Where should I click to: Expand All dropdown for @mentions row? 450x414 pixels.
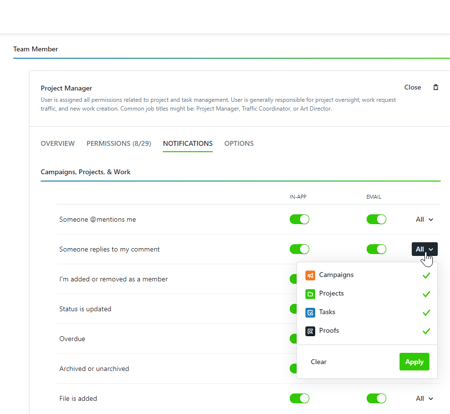pos(424,219)
